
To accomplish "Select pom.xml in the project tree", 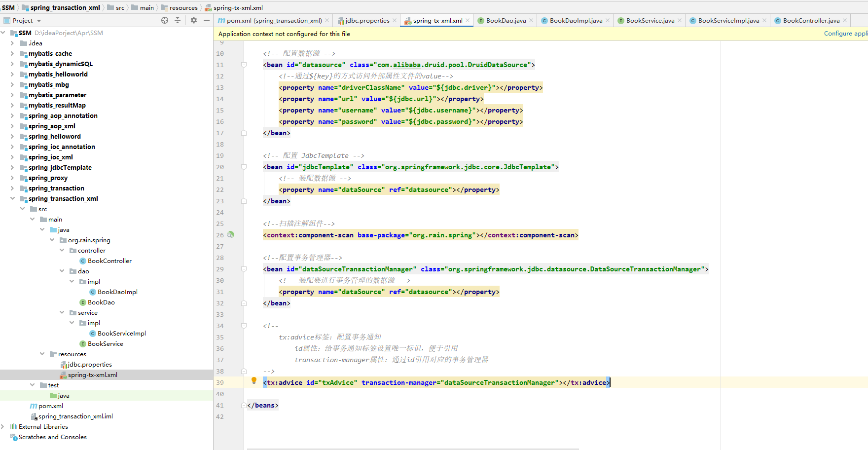I will pyautogui.click(x=50, y=406).
